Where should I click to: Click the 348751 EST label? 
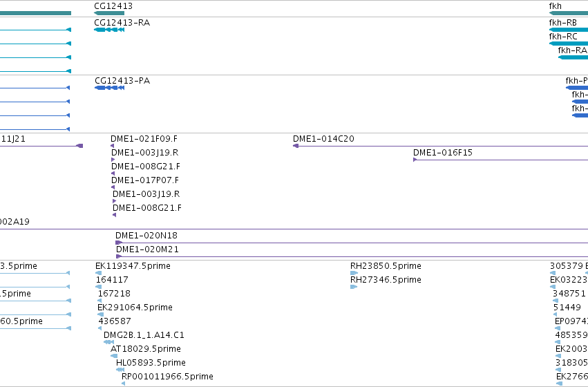(569, 294)
